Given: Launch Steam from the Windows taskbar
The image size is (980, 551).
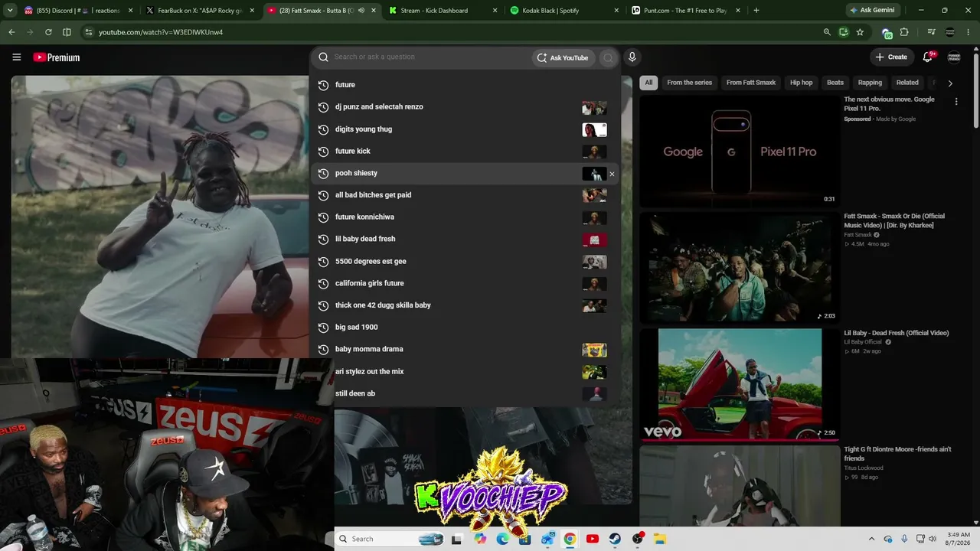Looking at the screenshot, I should tap(615, 539).
